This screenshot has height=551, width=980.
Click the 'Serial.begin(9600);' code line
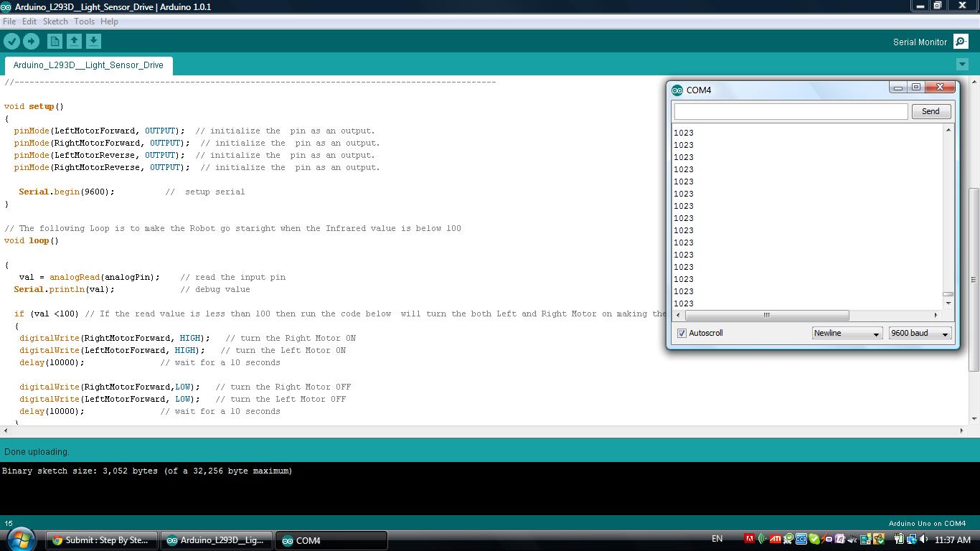[x=67, y=192]
